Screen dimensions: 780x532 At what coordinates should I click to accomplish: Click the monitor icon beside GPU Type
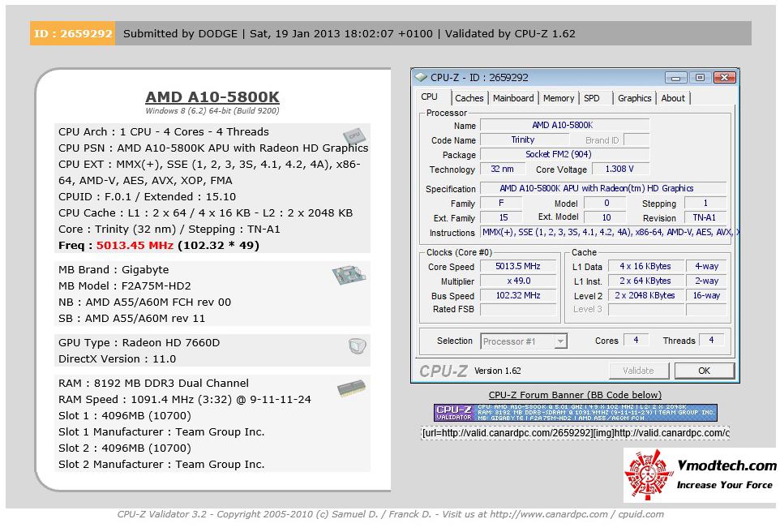[358, 345]
